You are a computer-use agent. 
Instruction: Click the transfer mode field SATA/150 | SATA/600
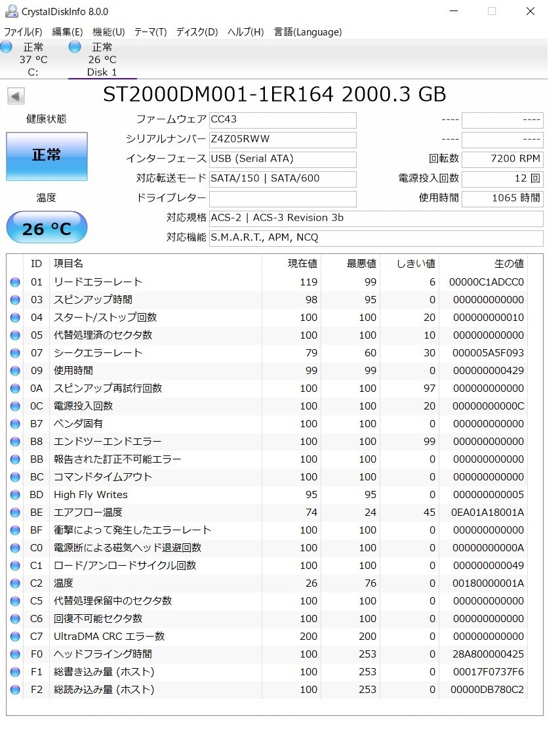283,179
